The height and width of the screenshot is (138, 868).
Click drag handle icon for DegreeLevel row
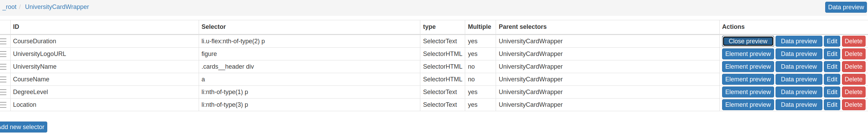tap(3, 92)
